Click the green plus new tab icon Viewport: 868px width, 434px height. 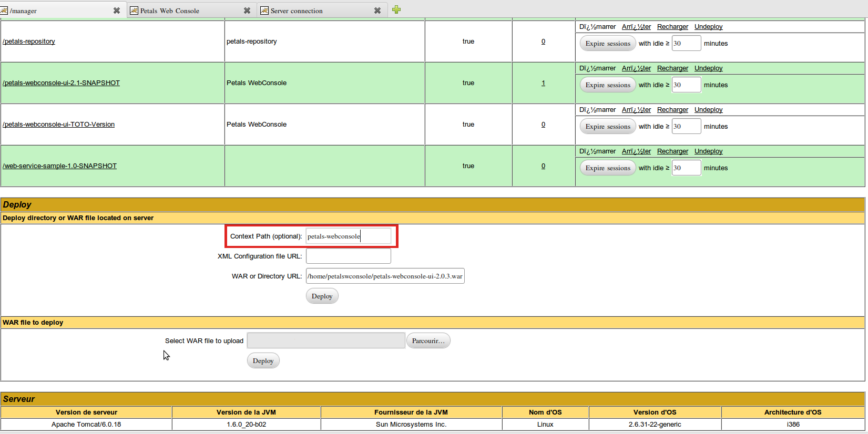coord(396,9)
